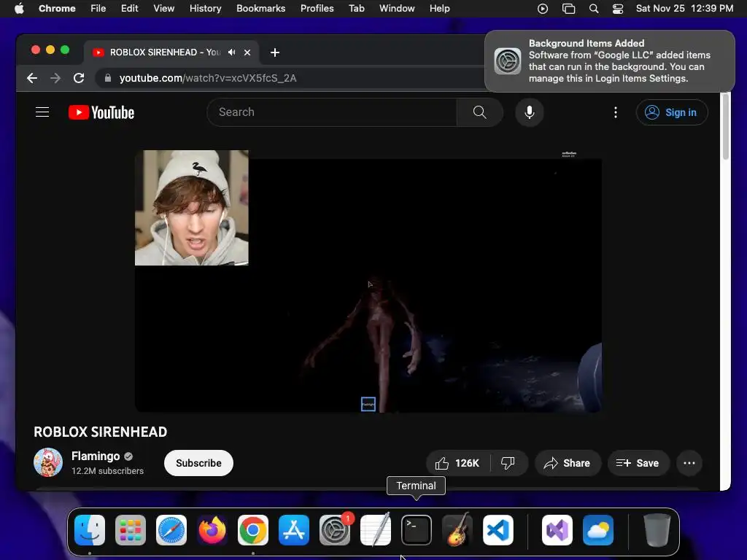Image resolution: width=747 pixels, height=560 pixels.
Task: Open the Window menu
Action: [x=397, y=9]
